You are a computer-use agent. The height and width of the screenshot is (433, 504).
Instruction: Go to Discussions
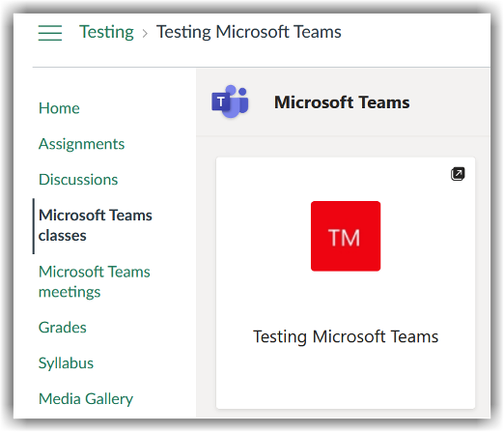click(78, 180)
